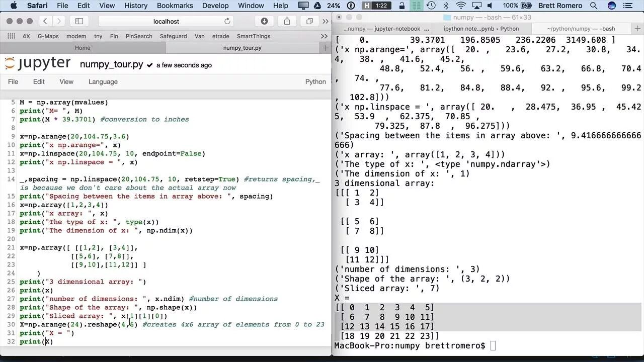Open Safari's downloads list
This screenshot has width=644, height=362.
264,21
